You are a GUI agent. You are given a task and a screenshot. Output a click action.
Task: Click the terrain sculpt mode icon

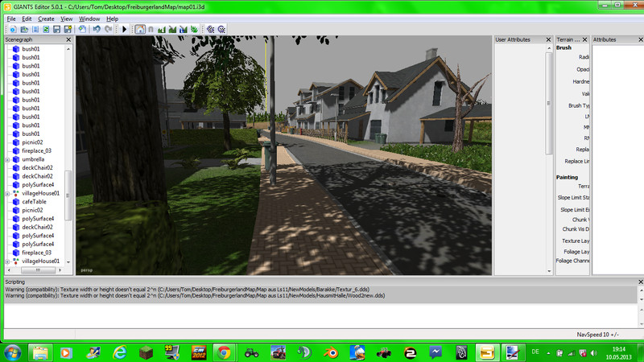(x=162, y=30)
